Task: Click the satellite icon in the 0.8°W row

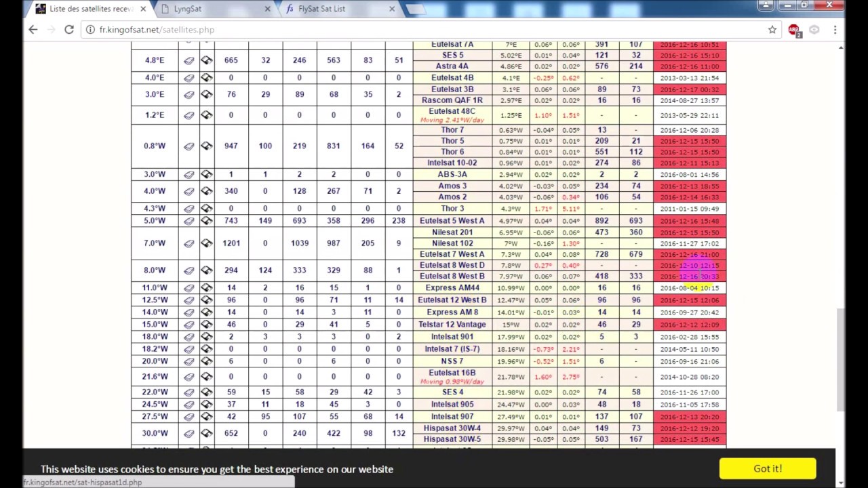Action: pos(206,146)
